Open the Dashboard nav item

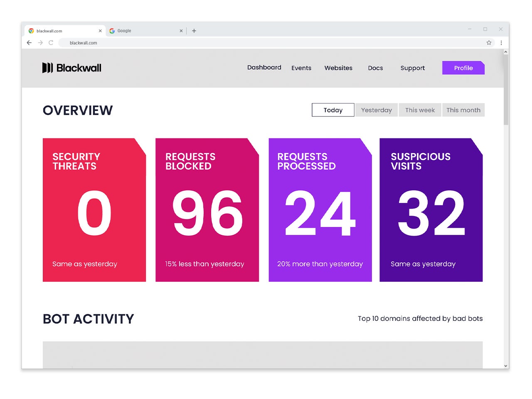pyautogui.click(x=264, y=68)
